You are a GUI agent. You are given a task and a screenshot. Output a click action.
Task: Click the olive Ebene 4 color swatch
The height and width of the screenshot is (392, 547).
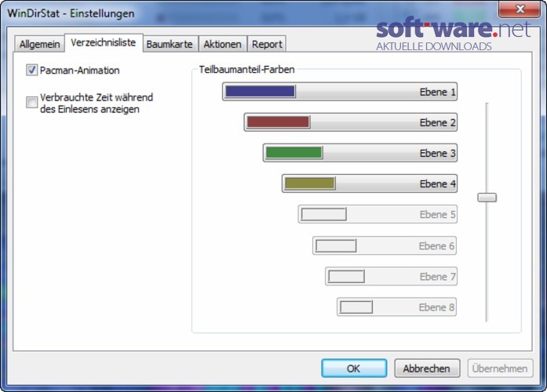[x=310, y=183]
